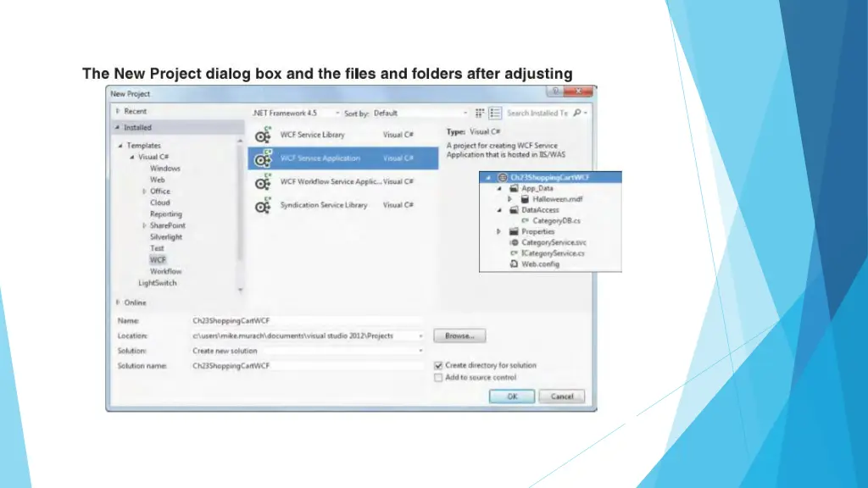The image size is (868, 488).
Task: Click template tree scrollbar up arrow
Action: [240, 141]
